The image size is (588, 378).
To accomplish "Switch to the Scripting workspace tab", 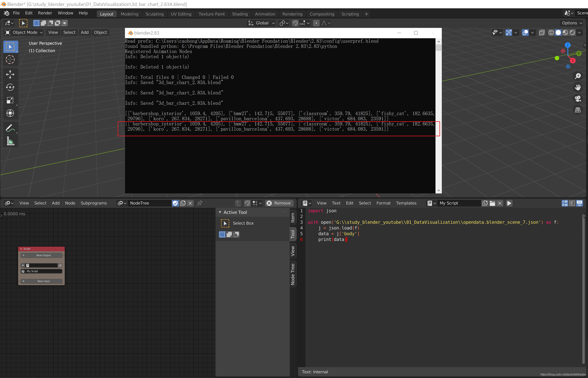I will point(350,14).
